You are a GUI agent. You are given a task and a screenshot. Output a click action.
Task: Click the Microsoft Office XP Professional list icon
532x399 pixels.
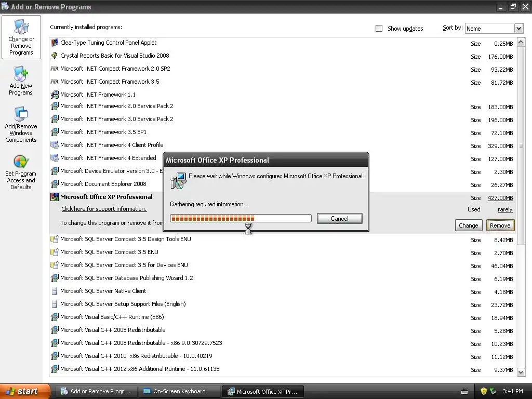pos(54,197)
